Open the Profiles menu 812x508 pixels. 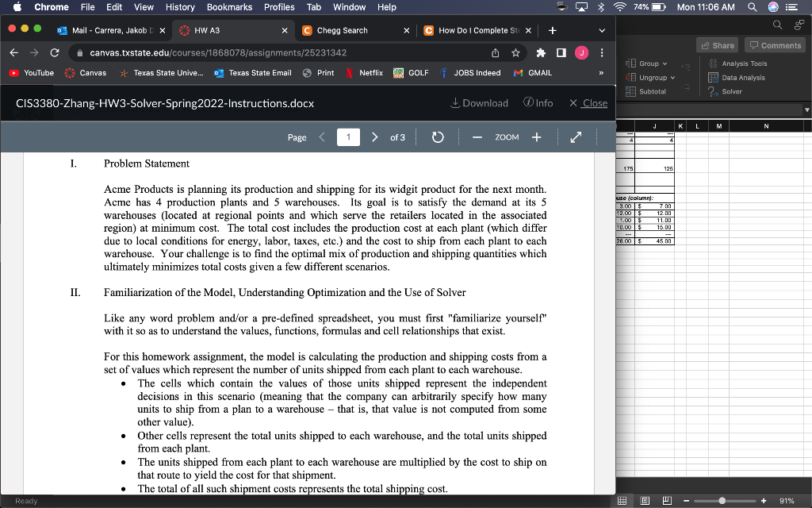[x=279, y=6]
